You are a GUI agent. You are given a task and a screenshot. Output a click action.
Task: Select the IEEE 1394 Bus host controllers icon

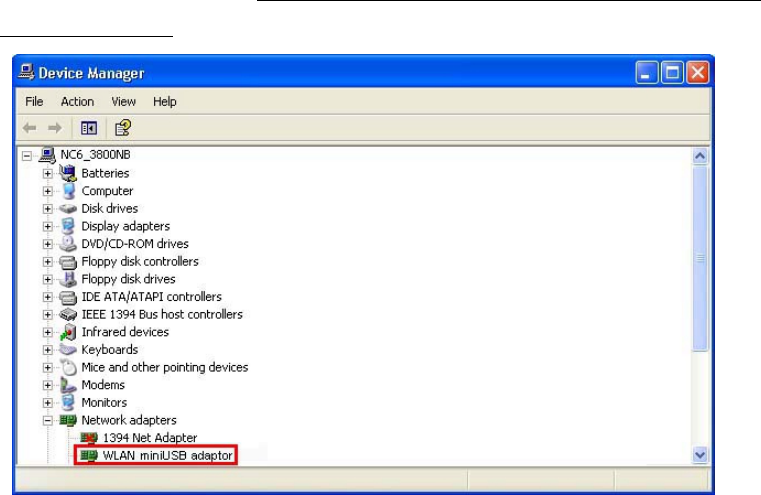click(x=68, y=314)
